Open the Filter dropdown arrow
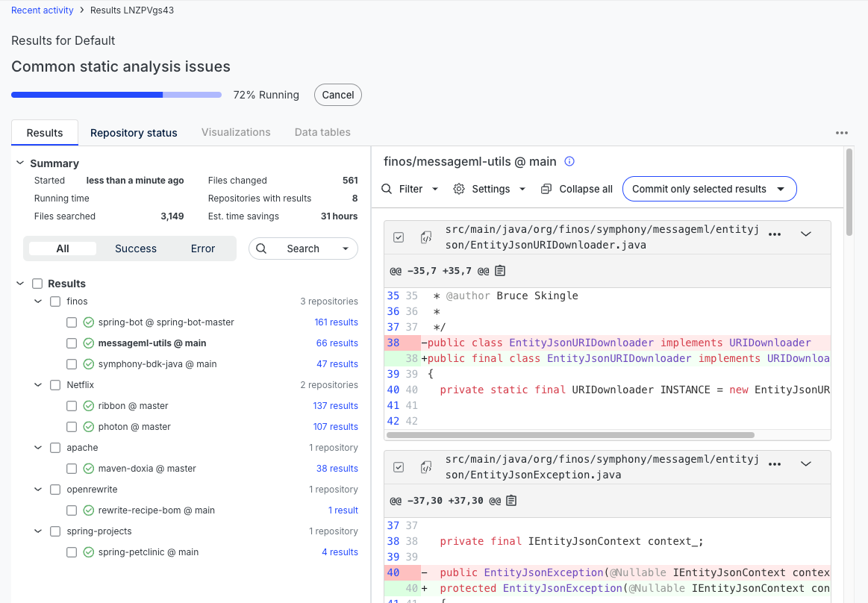The width and height of the screenshot is (868, 603). 435,189
